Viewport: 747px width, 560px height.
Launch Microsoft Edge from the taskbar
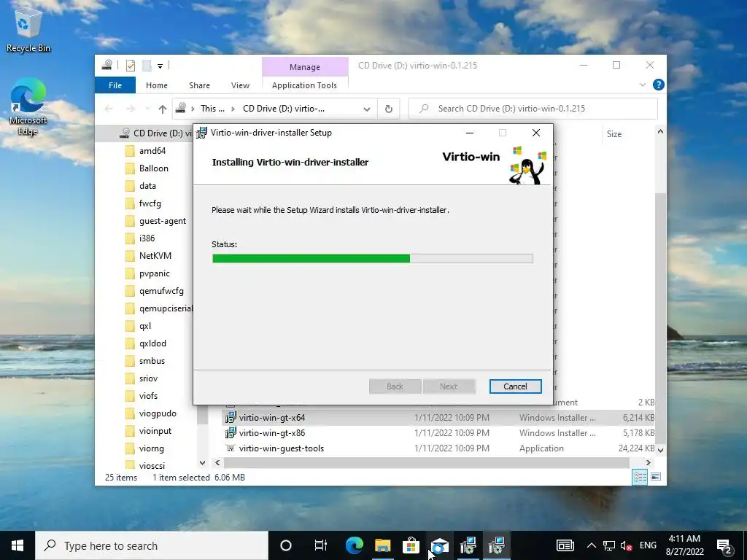354,545
